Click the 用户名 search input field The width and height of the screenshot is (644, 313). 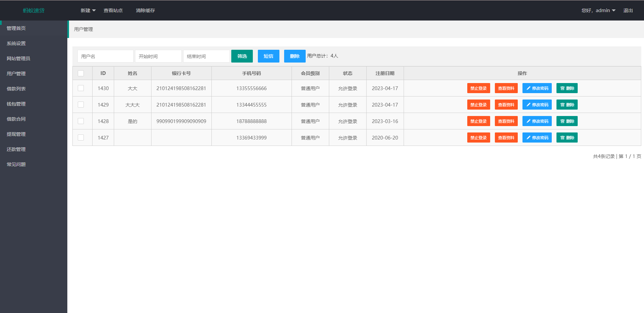105,56
